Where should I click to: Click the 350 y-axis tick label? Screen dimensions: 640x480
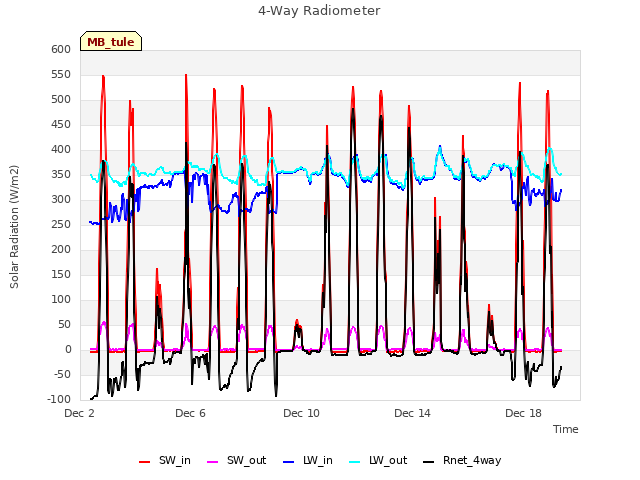coord(61,175)
